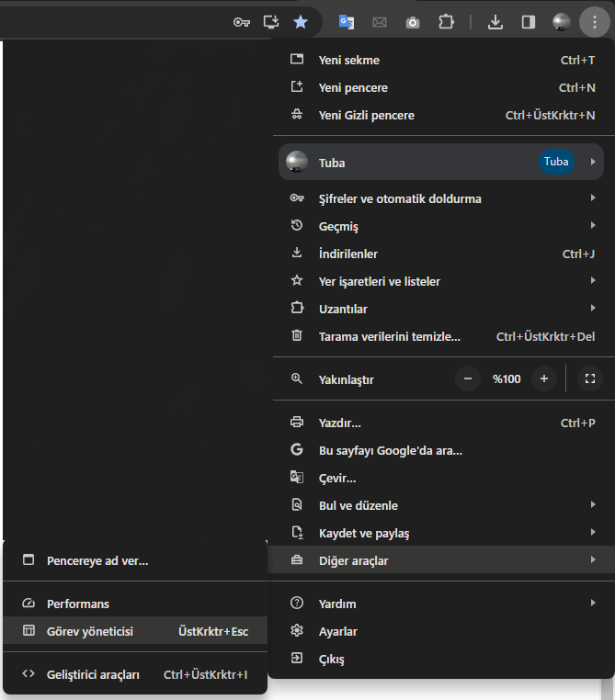Click the star icon beside Yer işaretleri ve listeler
This screenshot has width=615, height=700.
coord(297,280)
